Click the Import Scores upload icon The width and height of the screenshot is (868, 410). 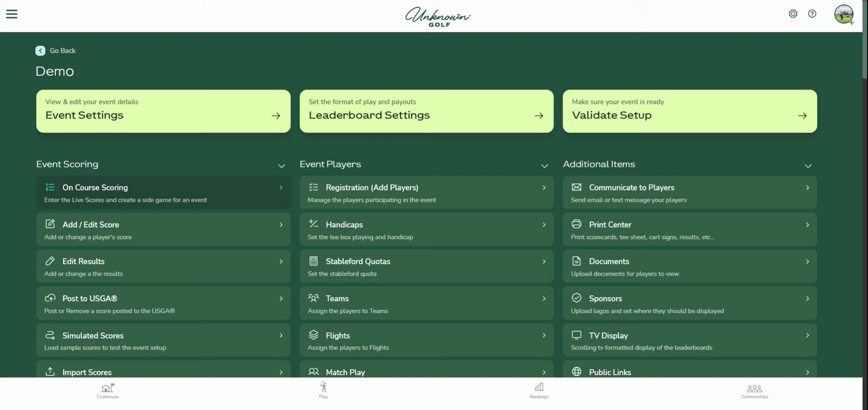click(x=50, y=372)
